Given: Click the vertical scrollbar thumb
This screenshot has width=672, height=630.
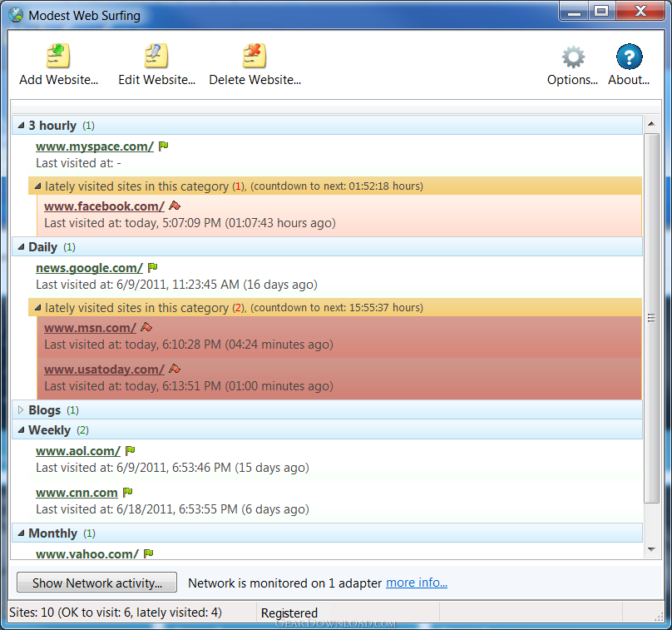Looking at the screenshot, I should [651, 318].
